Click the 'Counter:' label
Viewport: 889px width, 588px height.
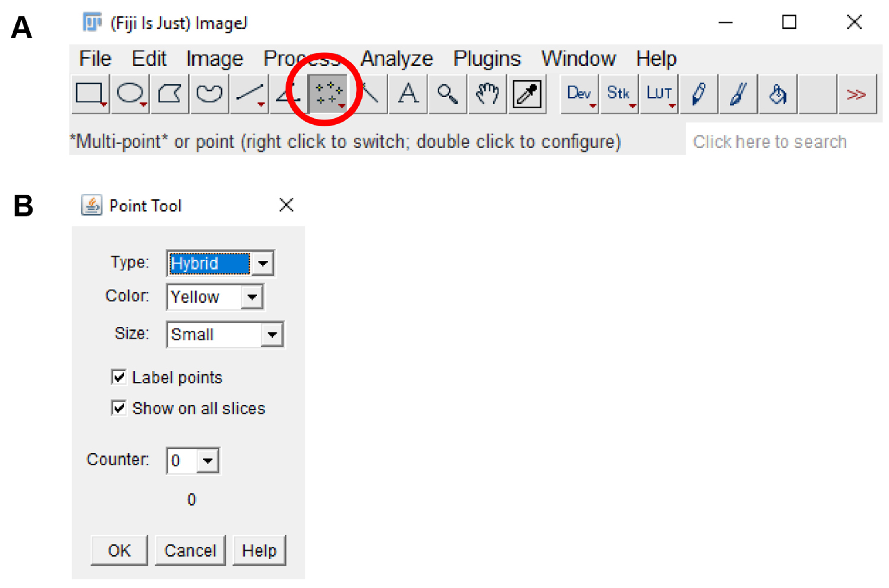click(x=118, y=460)
